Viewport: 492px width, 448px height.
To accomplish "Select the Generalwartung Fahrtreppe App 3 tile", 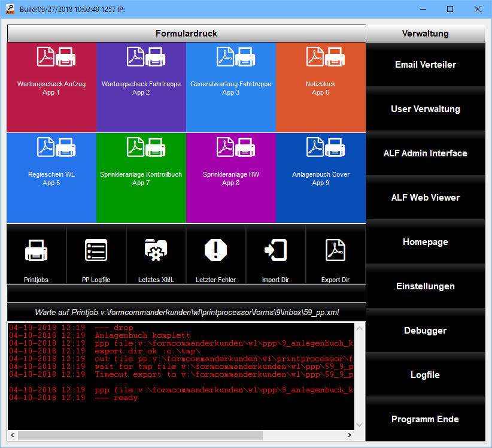I will pos(231,87).
